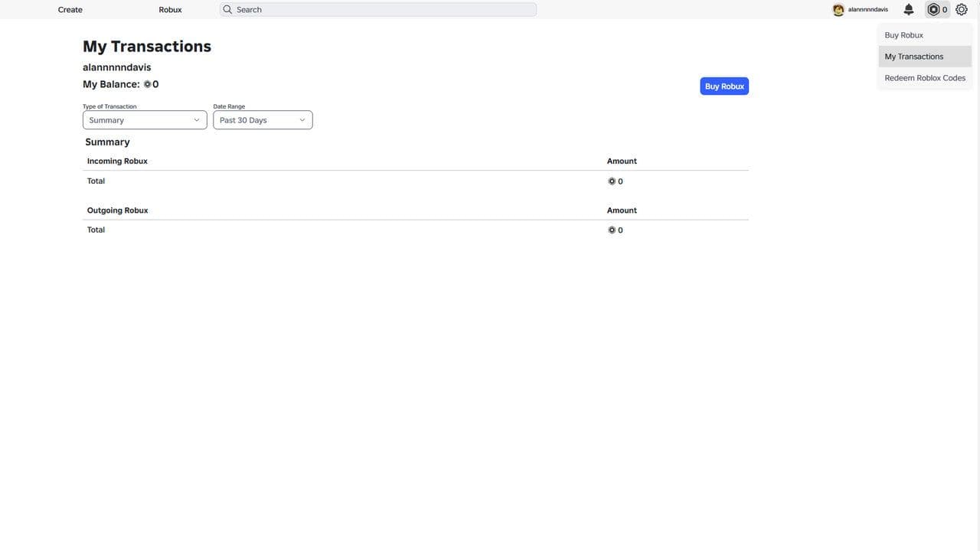Screen dimensions: 980x551
Task: Select My Transactions menu entry
Action: pos(924,57)
